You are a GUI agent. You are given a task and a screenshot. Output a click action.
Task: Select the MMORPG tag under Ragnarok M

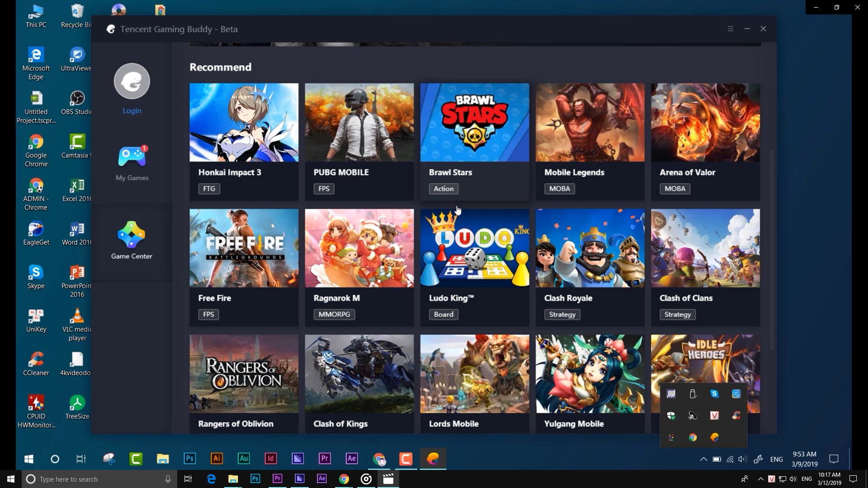click(x=334, y=314)
